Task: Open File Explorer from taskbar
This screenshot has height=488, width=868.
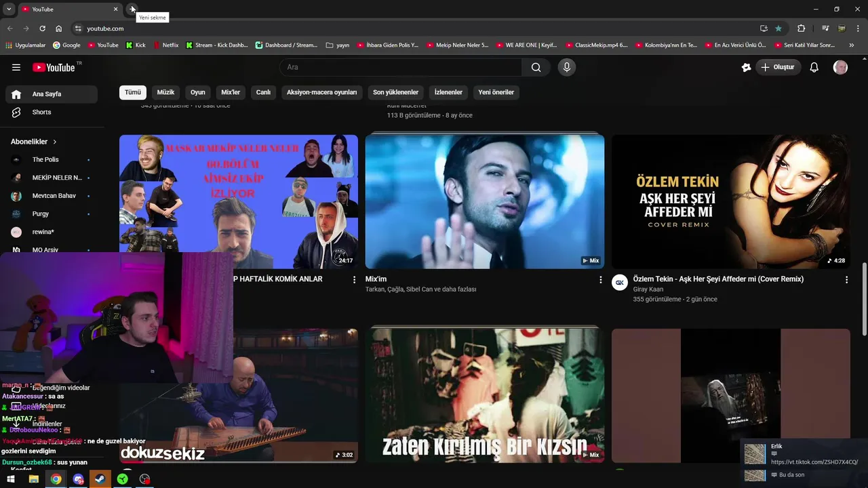Action: (x=33, y=479)
